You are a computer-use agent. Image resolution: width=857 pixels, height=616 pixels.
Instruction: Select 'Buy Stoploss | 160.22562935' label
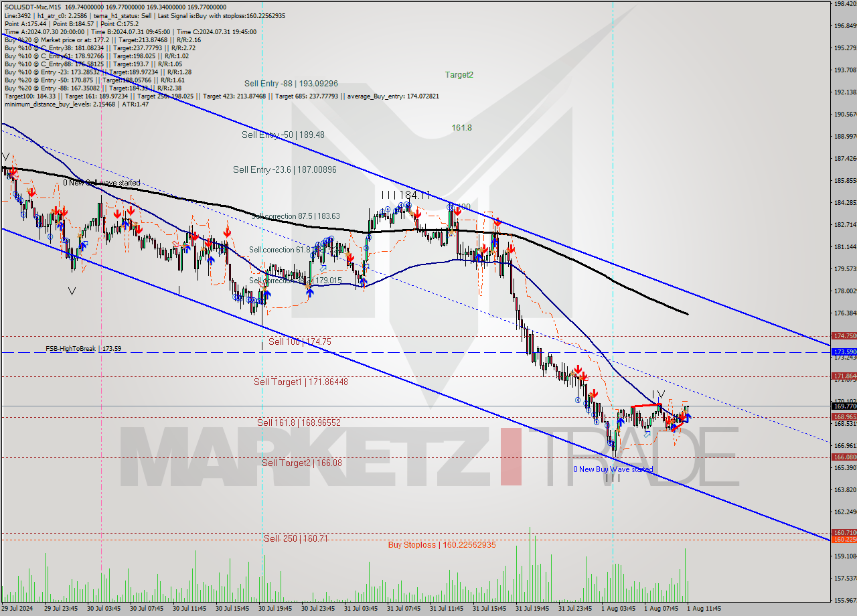coord(442,545)
